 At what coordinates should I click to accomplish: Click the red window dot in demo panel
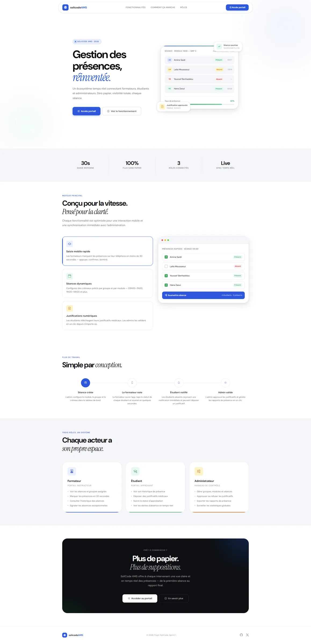tap(162, 240)
